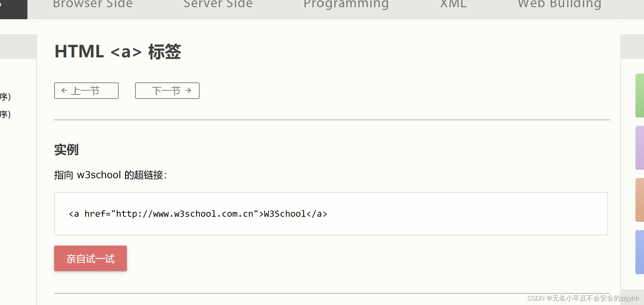
Task: Open the Browser Side menu
Action: click(x=93, y=4)
